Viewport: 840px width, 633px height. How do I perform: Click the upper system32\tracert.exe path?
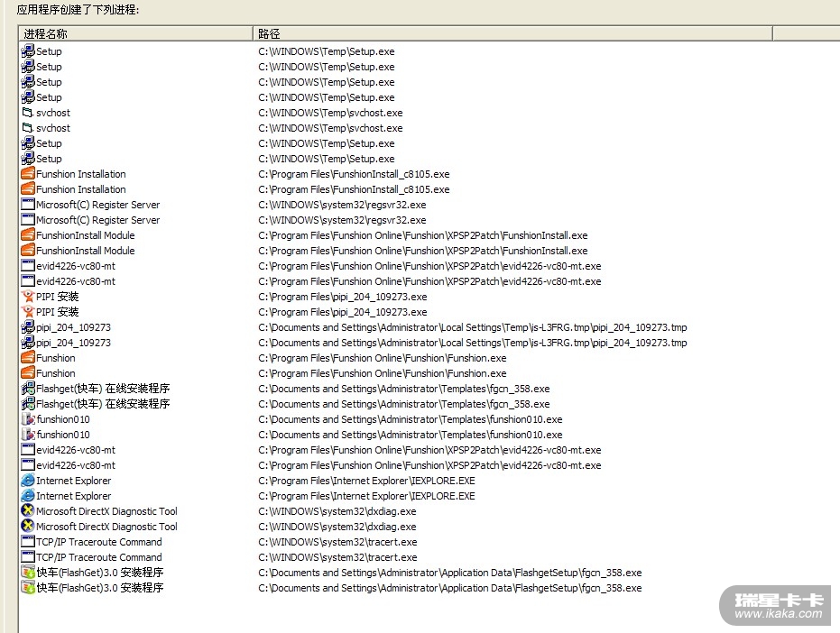[338, 542]
